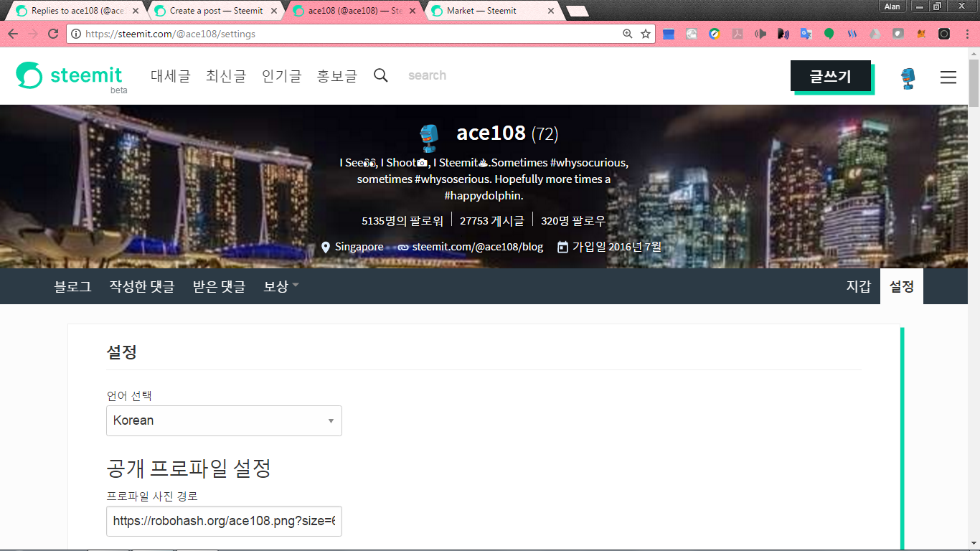Open the 작성한 댓글 tab
The image size is (980, 551).
(142, 286)
